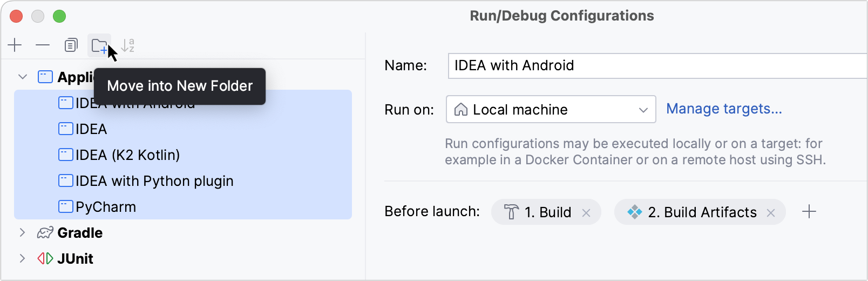The height and width of the screenshot is (281, 868).
Task: Expand the Gradle node
Action: pyautogui.click(x=22, y=233)
